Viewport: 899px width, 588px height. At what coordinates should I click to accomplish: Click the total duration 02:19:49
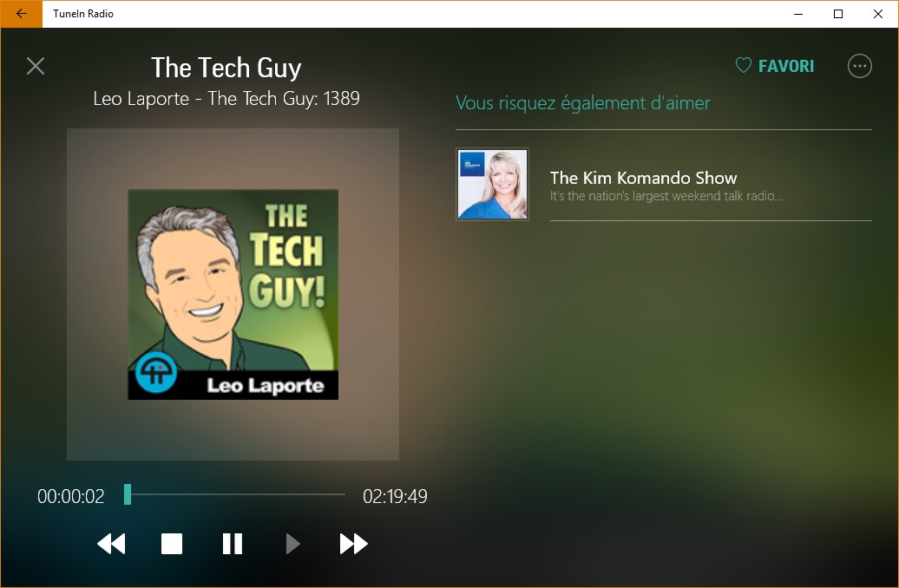click(x=395, y=496)
